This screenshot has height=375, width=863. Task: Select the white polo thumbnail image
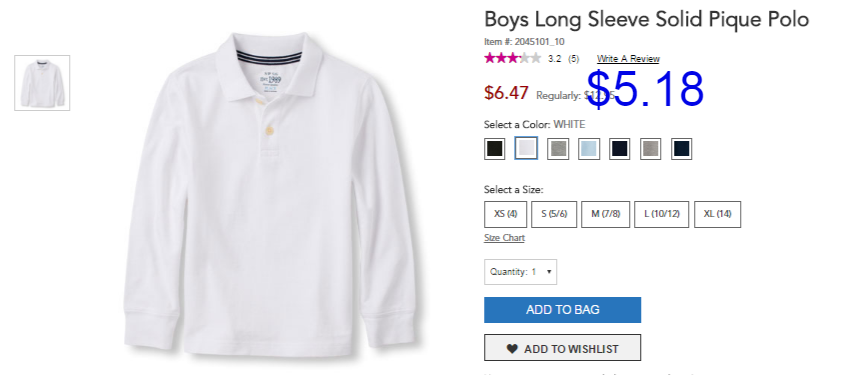[42, 83]
